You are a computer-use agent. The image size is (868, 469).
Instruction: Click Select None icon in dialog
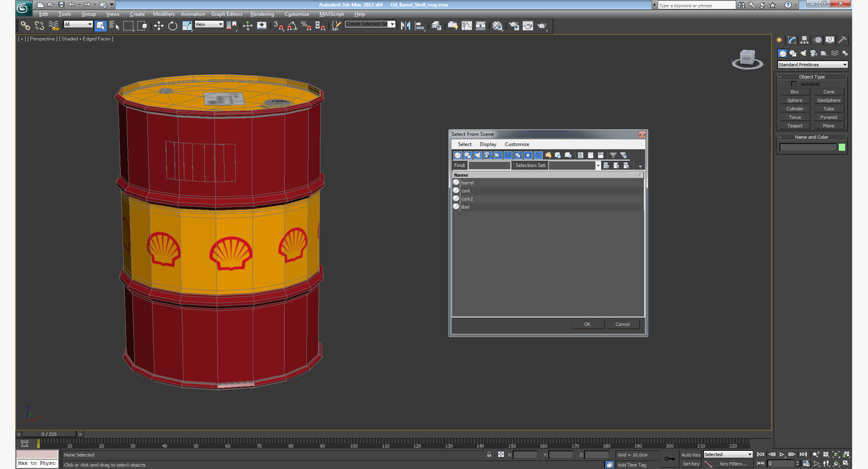pyautogui.click(x=591, y=155)
